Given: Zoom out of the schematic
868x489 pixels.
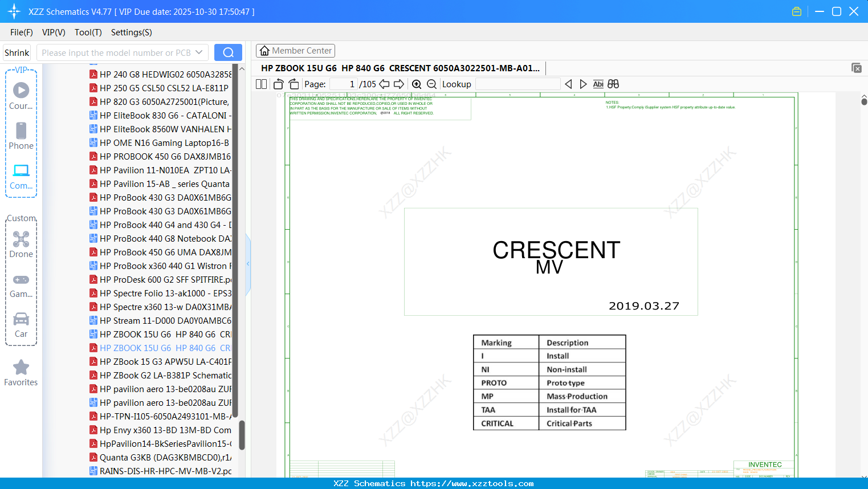Looking at the screenshot, I should (x=431, y=84).
